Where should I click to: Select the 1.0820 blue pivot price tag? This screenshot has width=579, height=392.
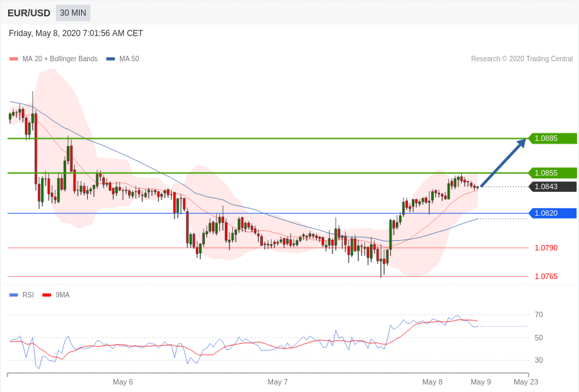point(553,213)
